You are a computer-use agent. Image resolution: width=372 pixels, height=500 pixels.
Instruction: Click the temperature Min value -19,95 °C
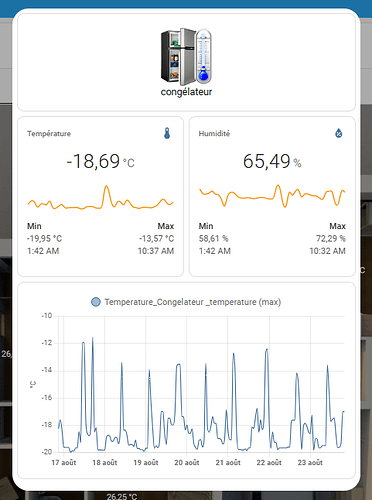click(x=44, y=239)
